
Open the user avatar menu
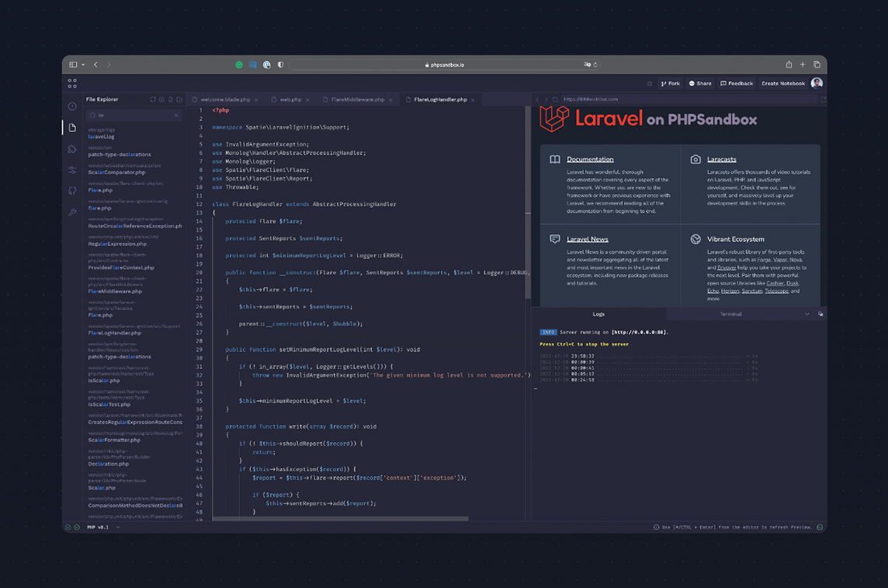[817, 83]
